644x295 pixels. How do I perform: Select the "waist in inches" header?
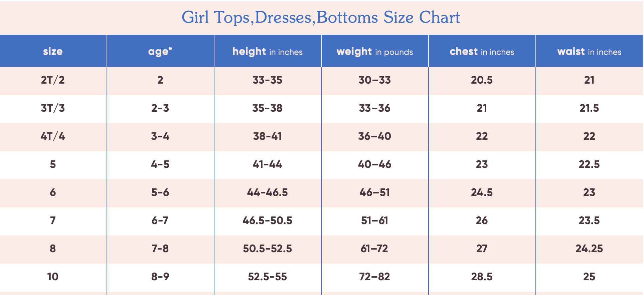point(589,52)
